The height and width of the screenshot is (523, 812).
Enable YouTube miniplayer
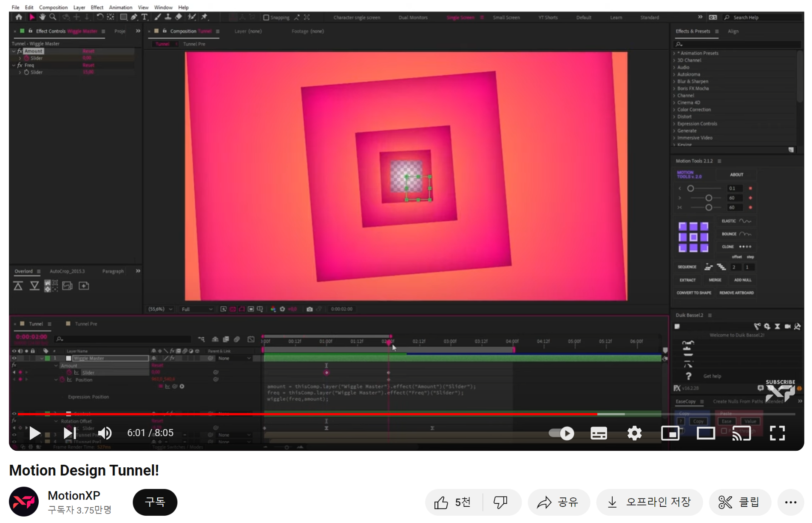pyautogui.click(x=670, y=433)
